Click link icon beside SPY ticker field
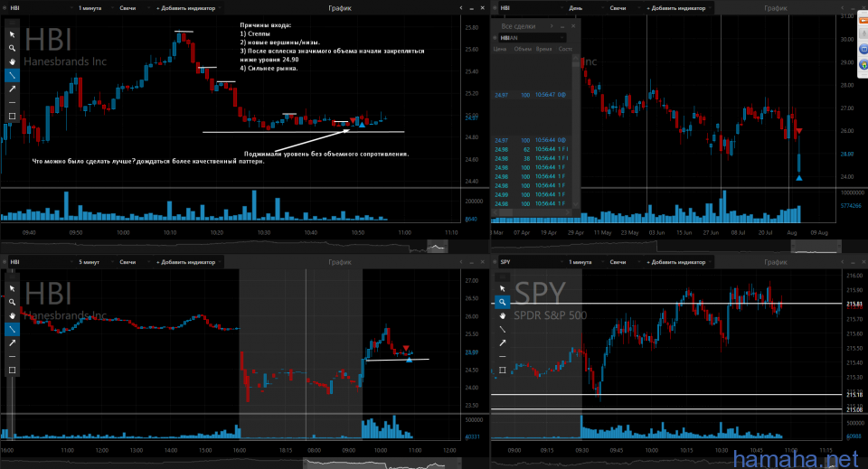Screen dimensions: 868x469 click(495, 262)
